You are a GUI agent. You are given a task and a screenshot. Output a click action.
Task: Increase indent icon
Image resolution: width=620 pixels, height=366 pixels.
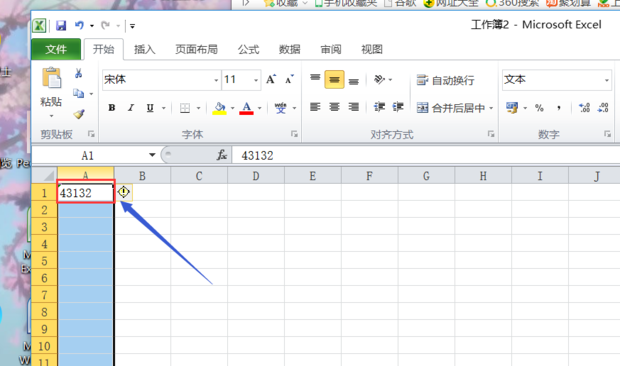398,107
